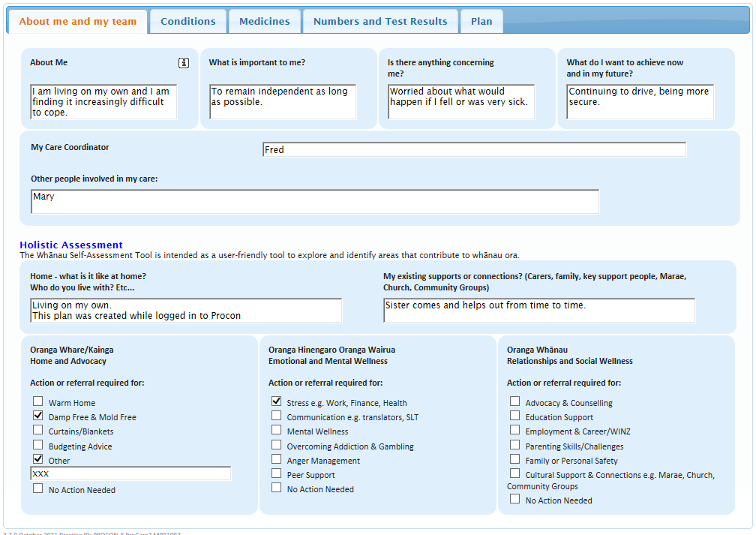Enable the Warm Home checkbox
The image size is (756, 535).
coord(38,401)
